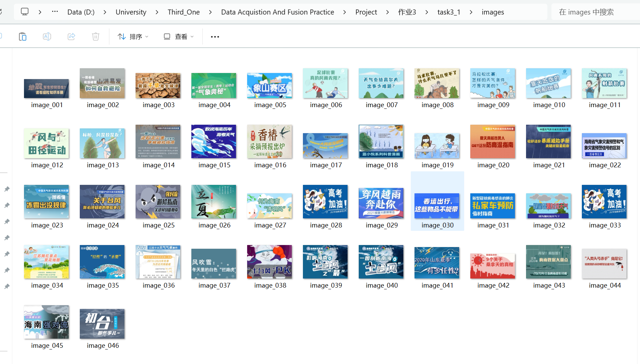The width and height of the screenshot is (640, 364).
Task: Click the Rename toolbar icon
Action: coord(47,37)
